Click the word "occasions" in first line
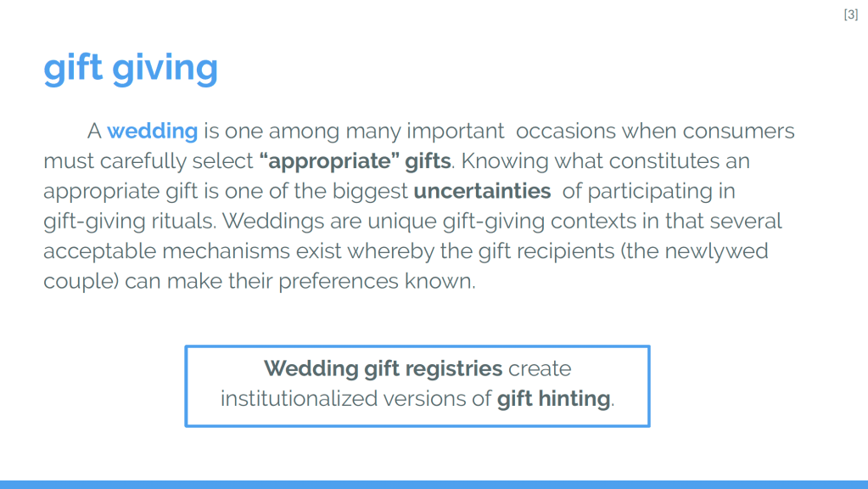868x489 pixels. tap(563, 132)
